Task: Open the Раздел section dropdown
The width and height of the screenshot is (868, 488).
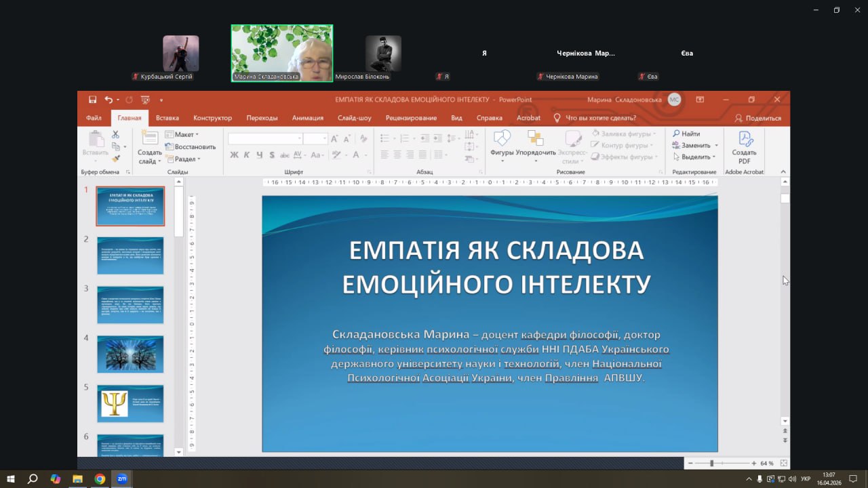Action: tap(184, 159)
